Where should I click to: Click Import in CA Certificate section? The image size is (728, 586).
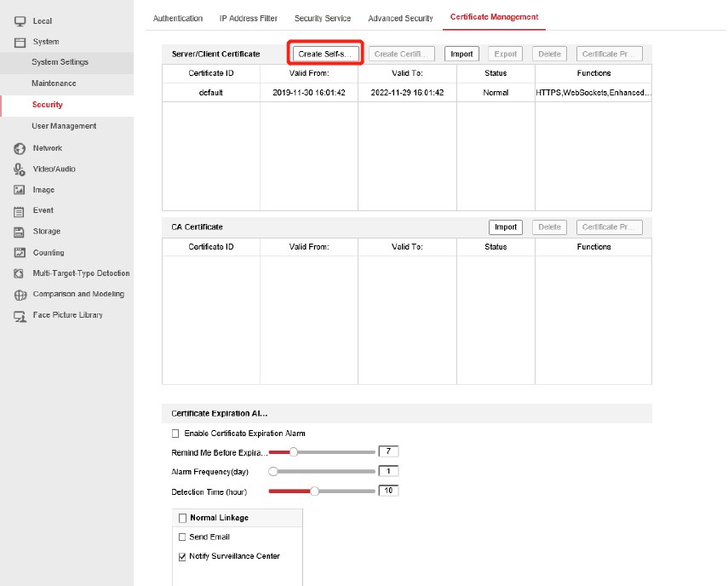(506, 227)
